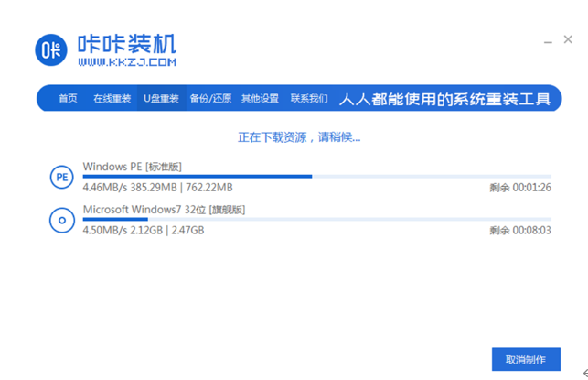Screen dimensions: 588x380
Task: Open the WWW.KKZJ.COM link
Action: (127, 62)
